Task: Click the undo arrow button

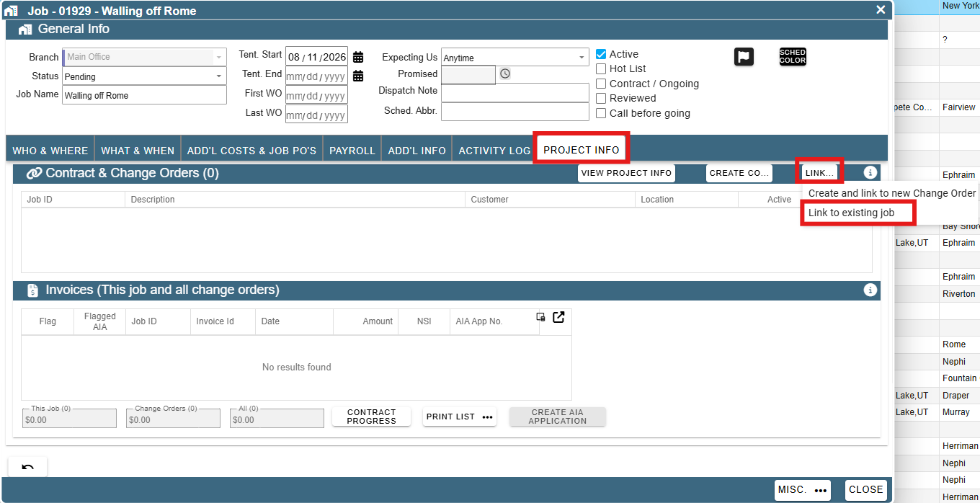Action: coord(27,467)
